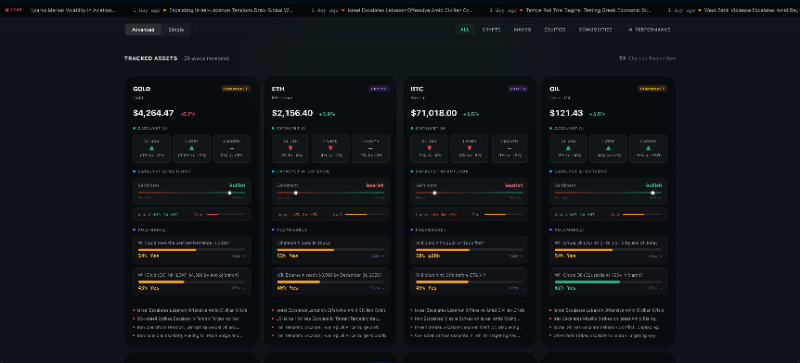800x363 pixels.
Task: Open ticker headline about Market Volatility in Aviation
Action: tap(73, 10)
